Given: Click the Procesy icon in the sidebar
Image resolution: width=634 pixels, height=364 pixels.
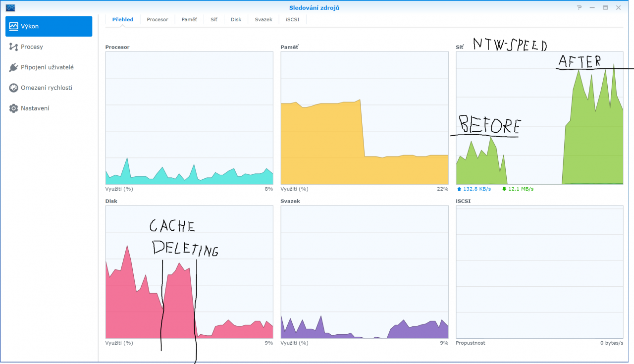Looking at the screenshot, I should point(14,47).
